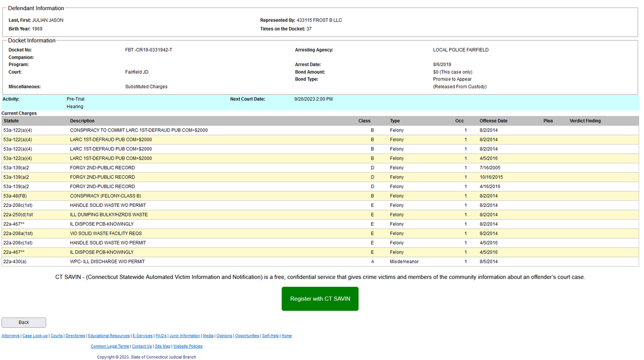Click the birth year value 1969
Image resolution: width=644 pixels, height=360 pixels.
point(37,29)
